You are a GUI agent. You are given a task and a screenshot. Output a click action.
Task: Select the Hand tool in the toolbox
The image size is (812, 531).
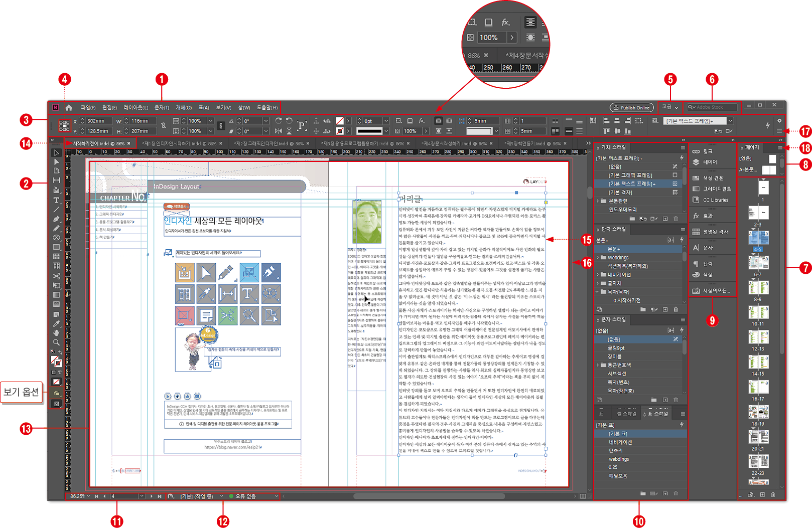coord(56,333)
